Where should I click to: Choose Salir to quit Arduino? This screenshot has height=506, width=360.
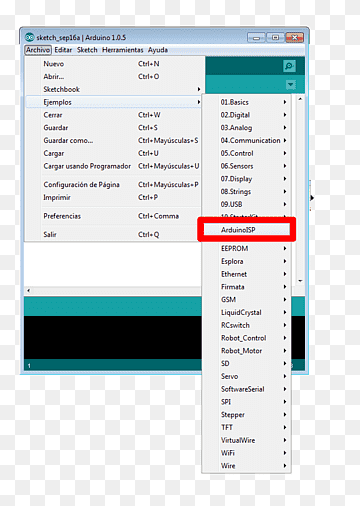point(114,234)
